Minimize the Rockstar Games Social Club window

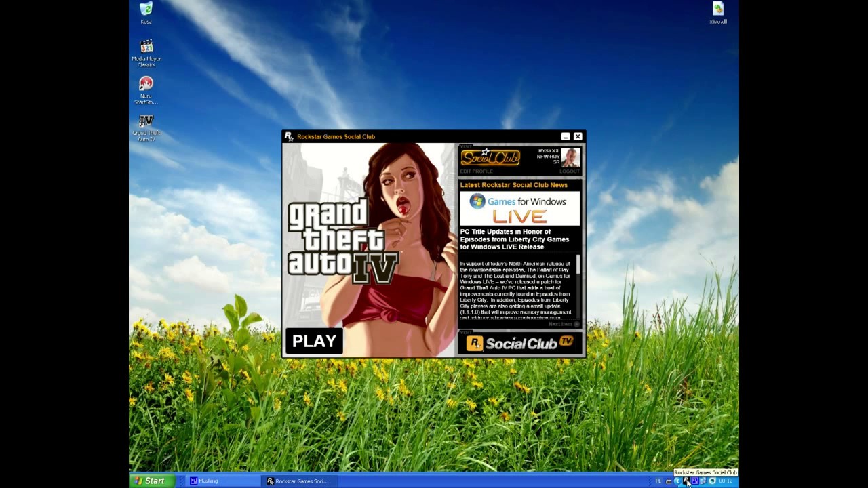(x=566, y=136)
